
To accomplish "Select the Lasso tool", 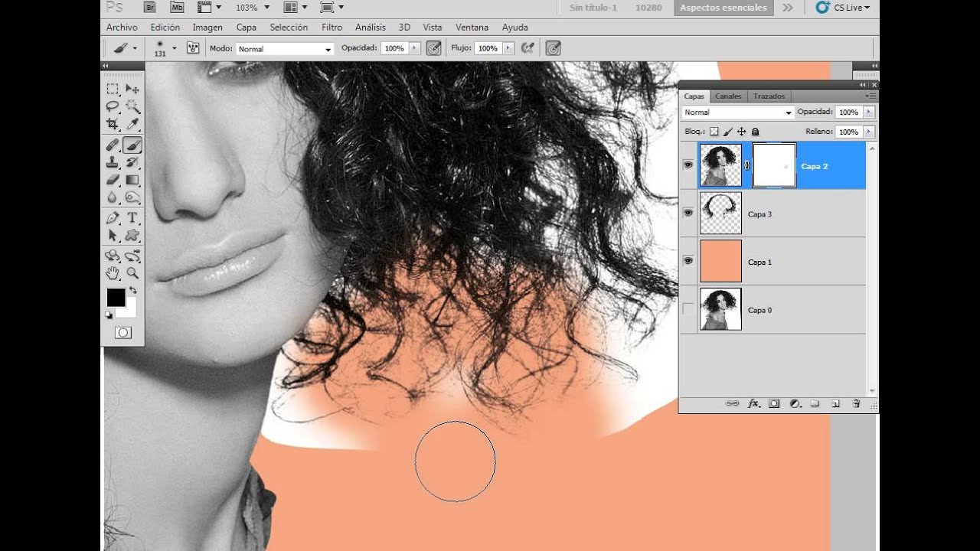I will coord(113,106).
